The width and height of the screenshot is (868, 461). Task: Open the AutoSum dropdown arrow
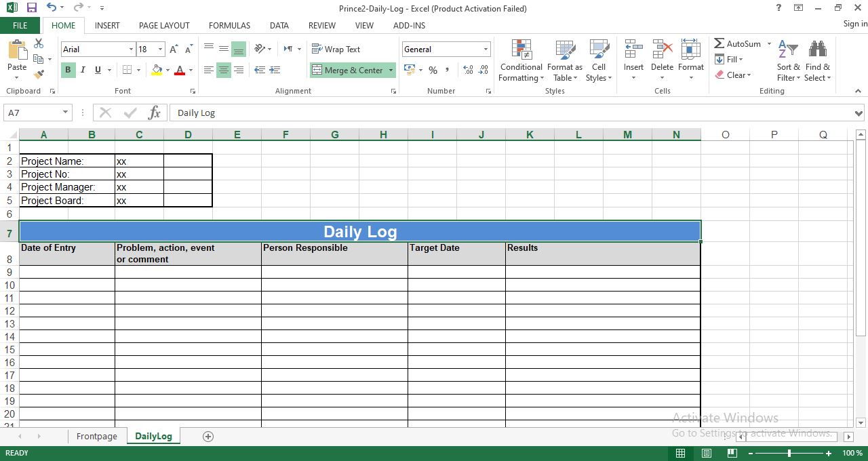[x=769, y=43]
